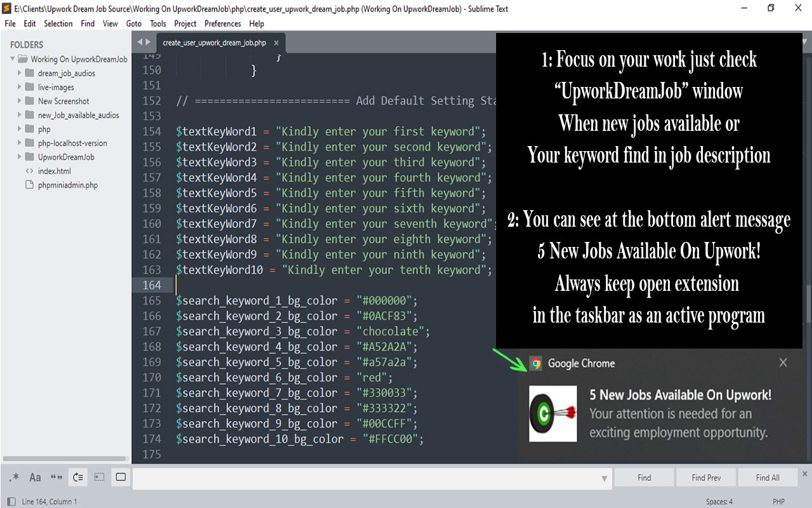This screenshot has height=508, width=812.
Task: Click the FOLDERS sidebar heading
Action: coord(27,44)
